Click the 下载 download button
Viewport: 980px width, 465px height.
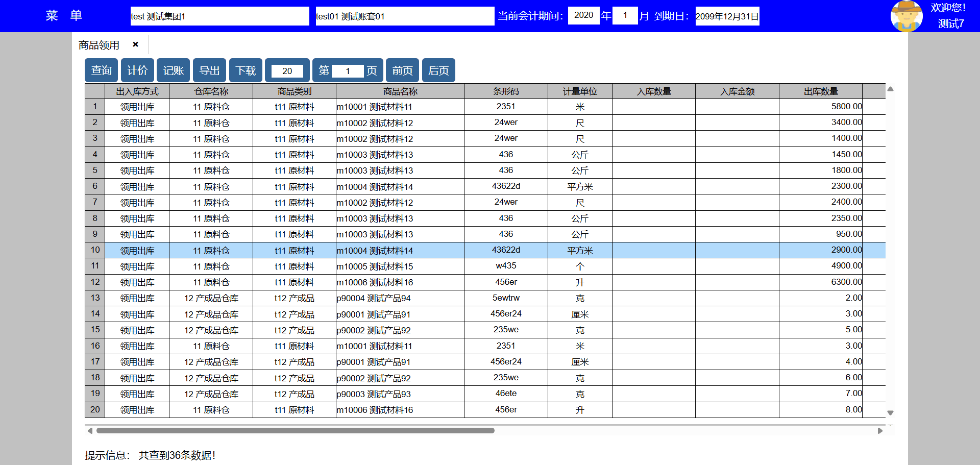(246, 70)
